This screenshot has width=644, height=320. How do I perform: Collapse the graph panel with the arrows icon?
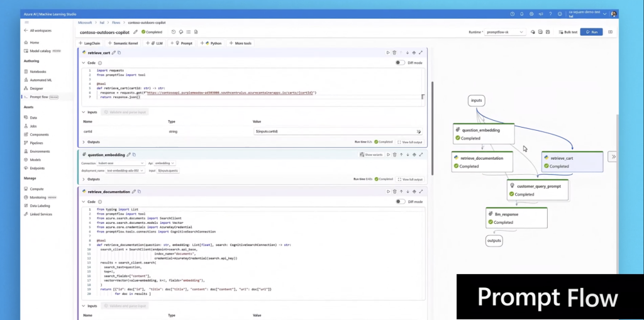click(x=613, y=157)
